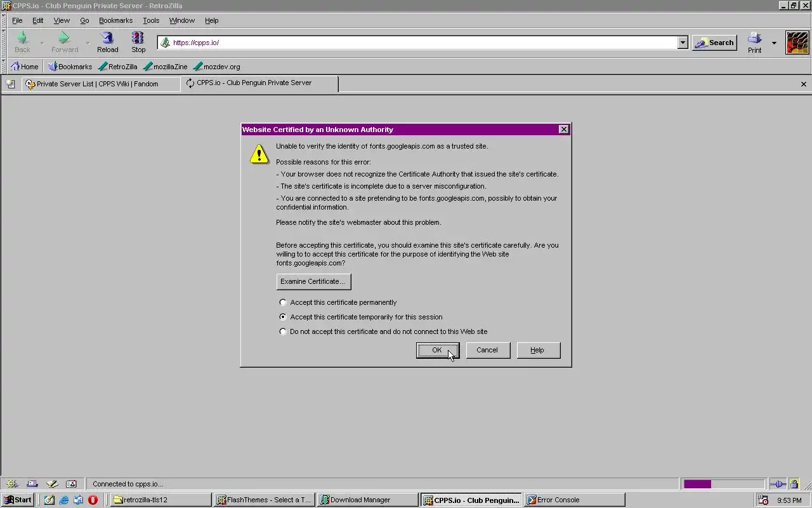Viewport: 812px width, 508px height.
Task: Open the Forward button history dropdown arrow
Action: (88, 43)
